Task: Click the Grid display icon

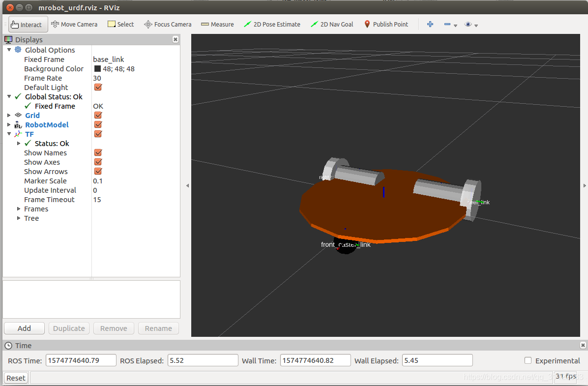Action: pos(18,115)
